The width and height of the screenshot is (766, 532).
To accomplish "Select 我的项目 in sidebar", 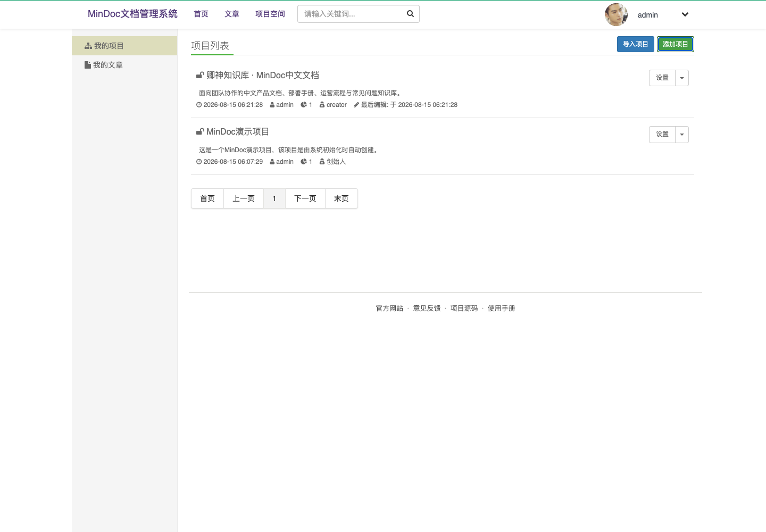I will pos(124,46).
